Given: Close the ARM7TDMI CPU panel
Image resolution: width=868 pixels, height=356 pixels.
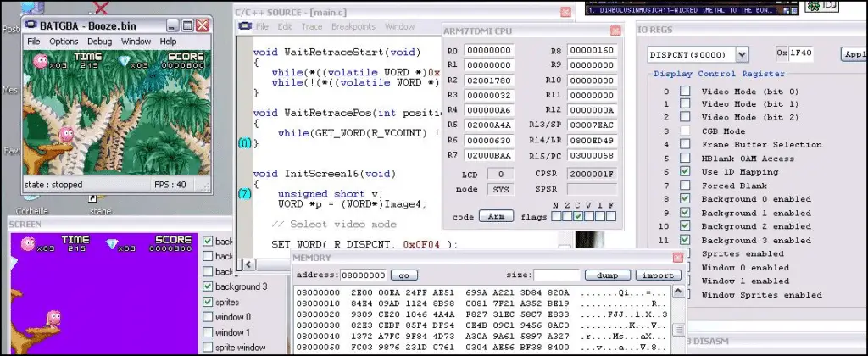Looking at the screenshot, I should (615, 31).
